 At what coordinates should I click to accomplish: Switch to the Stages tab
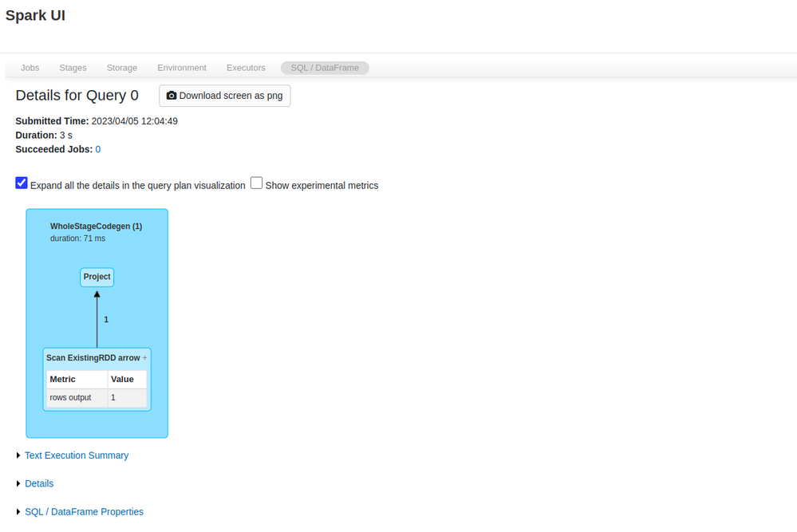coord(73,68)
